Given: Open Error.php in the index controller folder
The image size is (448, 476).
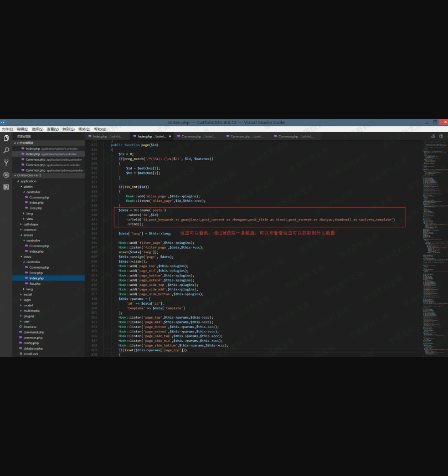Looking at the screenshot, I should tap(35, 273).
